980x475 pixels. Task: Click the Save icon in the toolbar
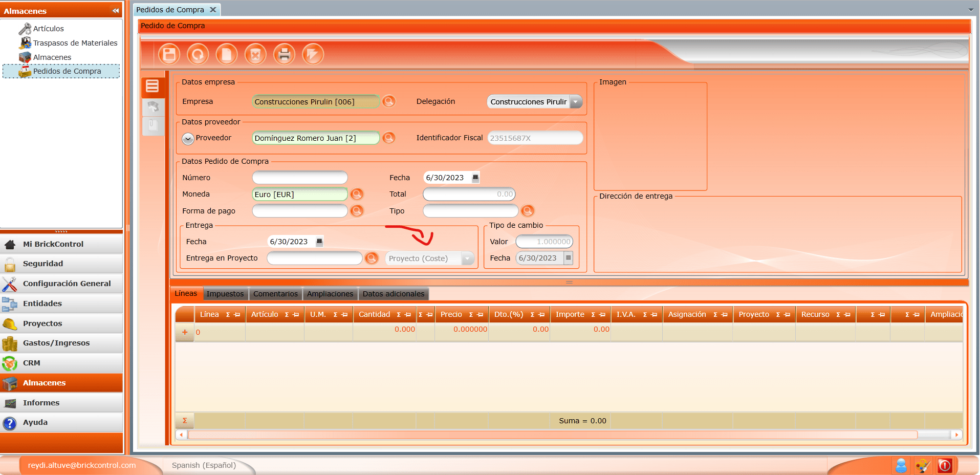point(169,54)
